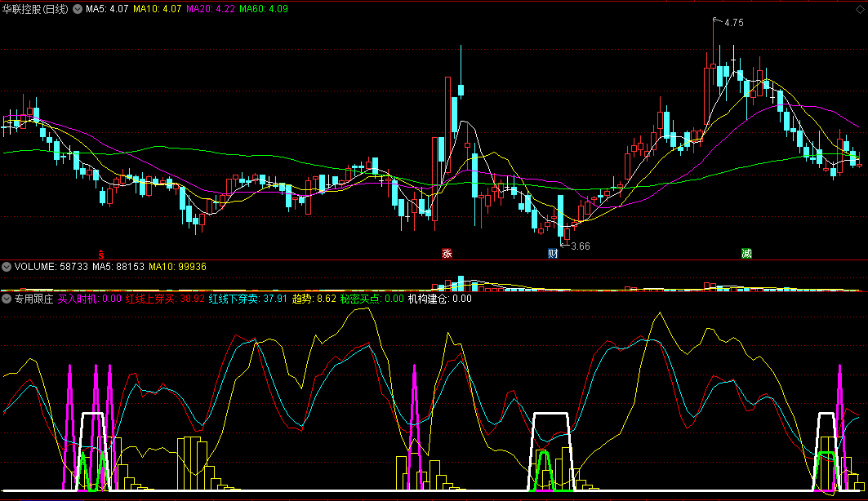Click the 专用跟庄 indicator name

[33, 299]
